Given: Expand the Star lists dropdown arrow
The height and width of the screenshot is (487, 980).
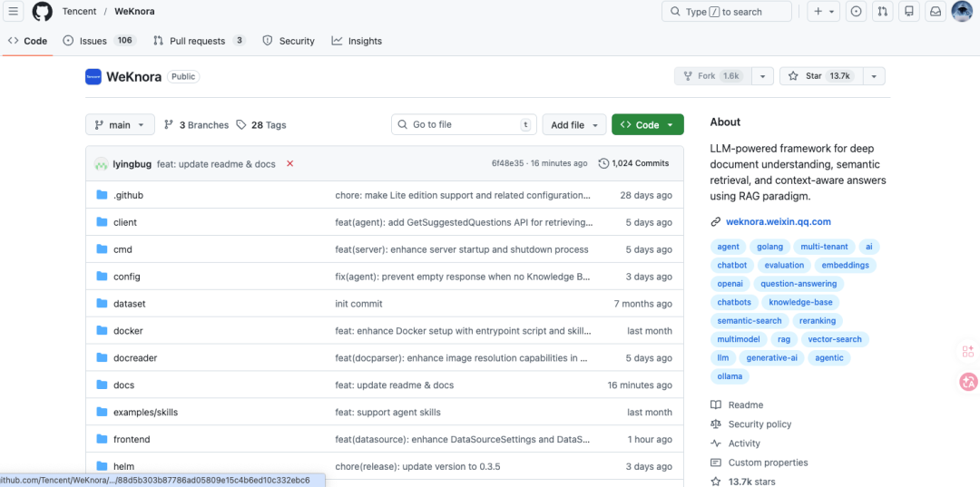Looking at the screenshot, I should (874, 76).
